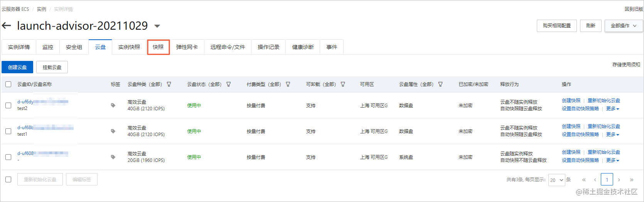Image resolution: width=644 pixels, height=202 pixels.
Task: Switch to the 实例详情 tab
Action: click(x=19, y=47)
